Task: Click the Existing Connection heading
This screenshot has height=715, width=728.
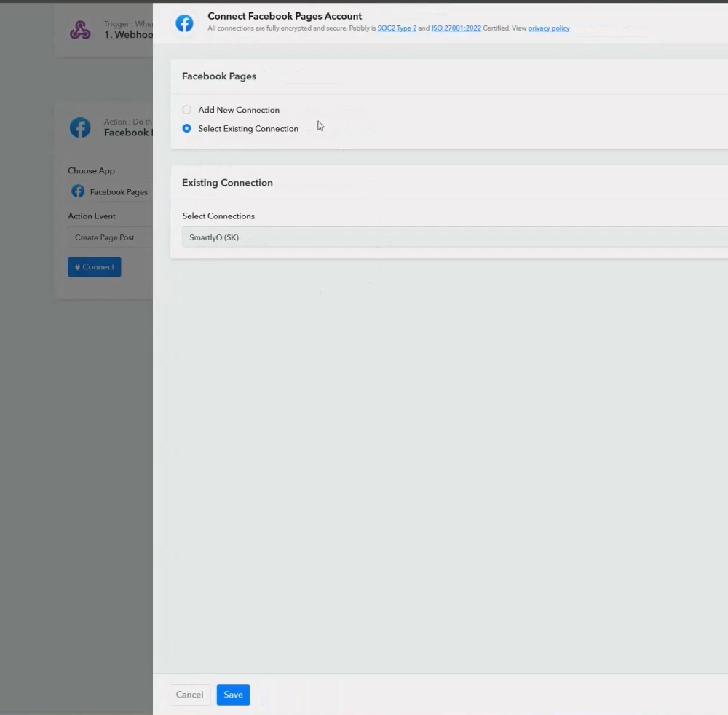Action: pos(227,183)
